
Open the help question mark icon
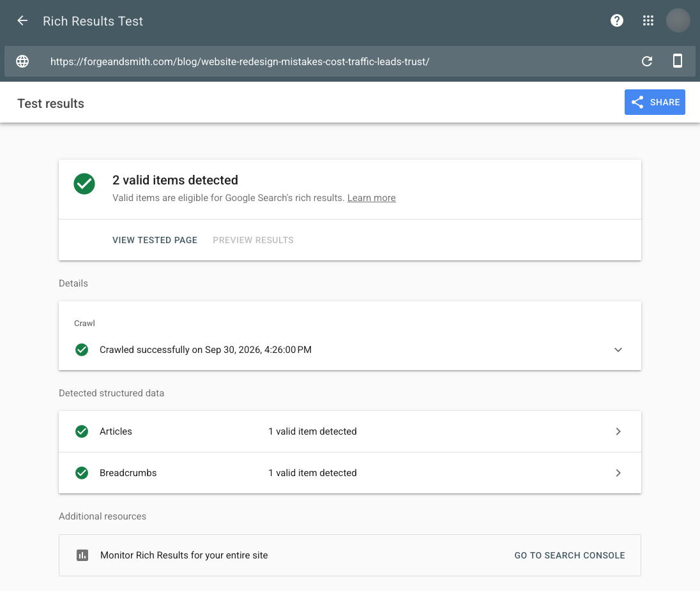(x=616, y=20)
